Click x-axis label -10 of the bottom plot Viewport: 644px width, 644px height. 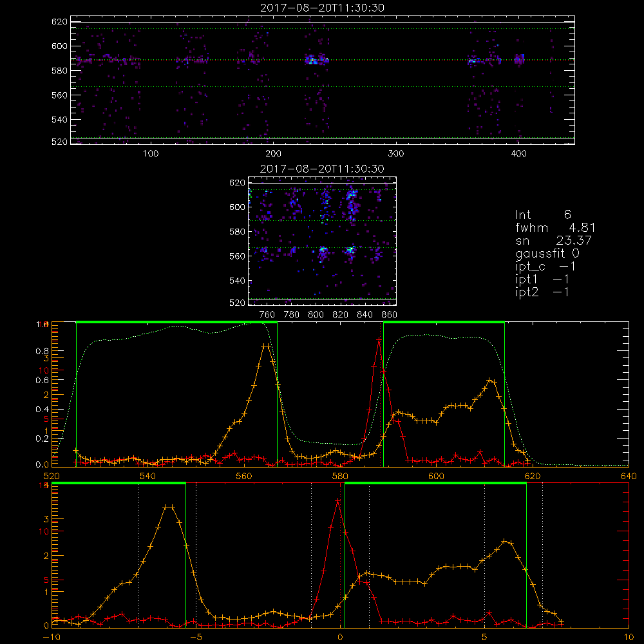pyautogui.click(x=52, y=637)
